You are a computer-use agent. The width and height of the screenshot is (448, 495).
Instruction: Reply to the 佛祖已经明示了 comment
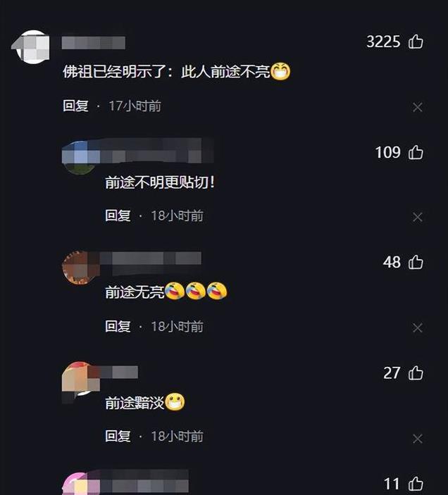75,106
